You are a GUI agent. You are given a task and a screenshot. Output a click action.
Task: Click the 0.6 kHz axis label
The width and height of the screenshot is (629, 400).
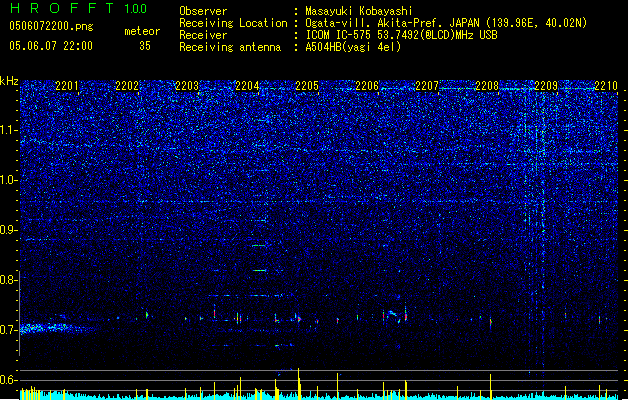[9, 380]
